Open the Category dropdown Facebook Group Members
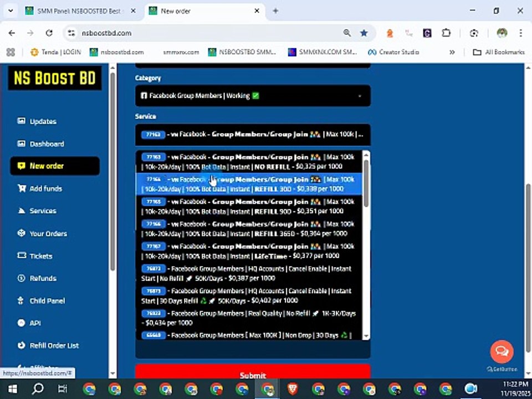The width and height of the screenshot is (532, 399). click(253, 96)
